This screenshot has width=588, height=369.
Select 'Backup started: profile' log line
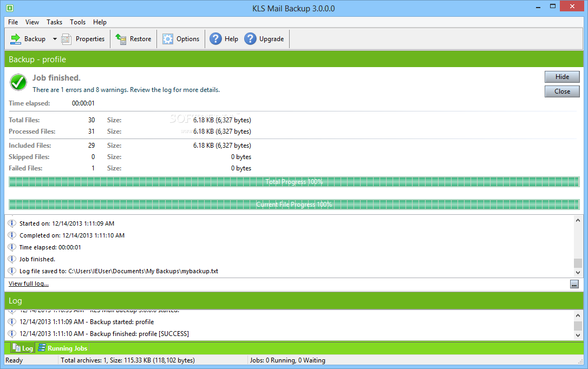pyautogui.click(x=87, y=322)
